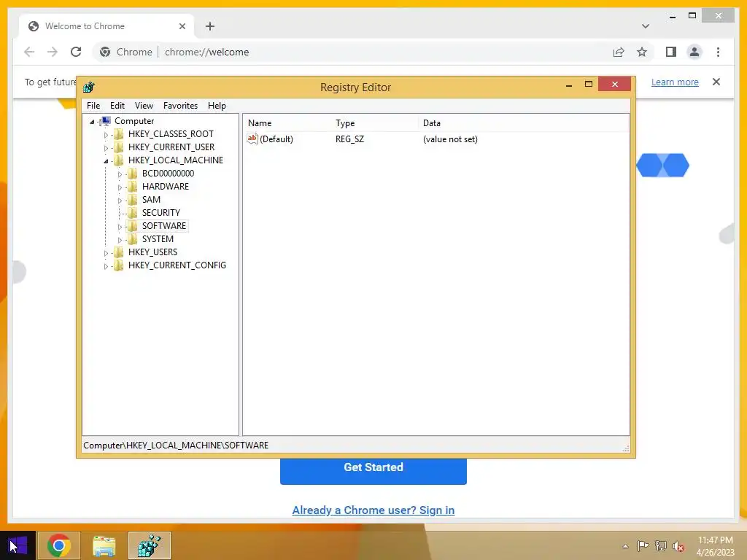Click the HARDWARE folder icon

coord(133,186)
